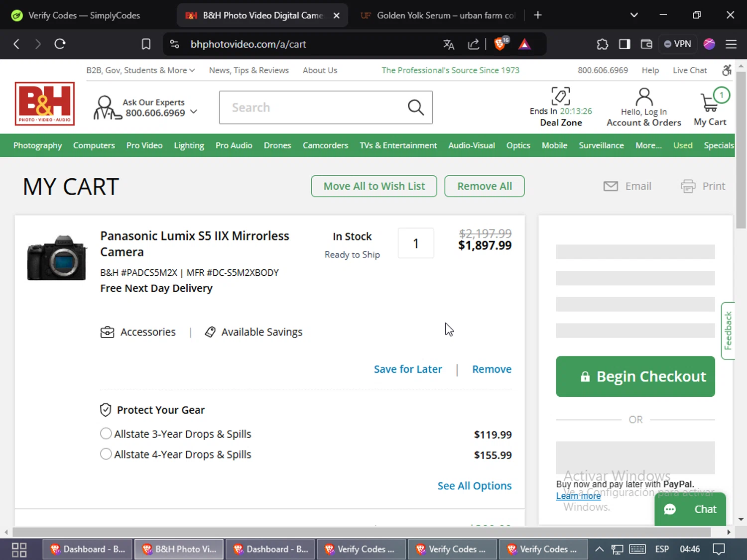Switch to the Verify Codes — SimplyCodes tab
747x560 pixels.
pos(84,15)
